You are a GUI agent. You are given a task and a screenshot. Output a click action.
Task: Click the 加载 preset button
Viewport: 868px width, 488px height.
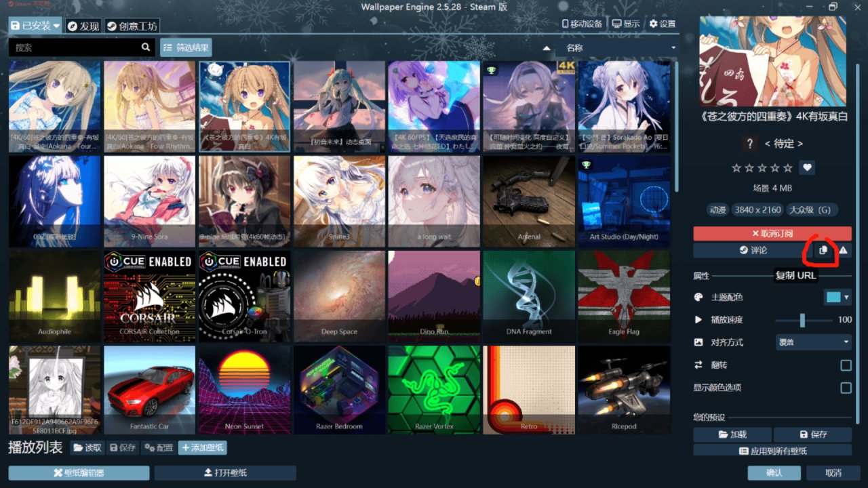coord(732,434)
